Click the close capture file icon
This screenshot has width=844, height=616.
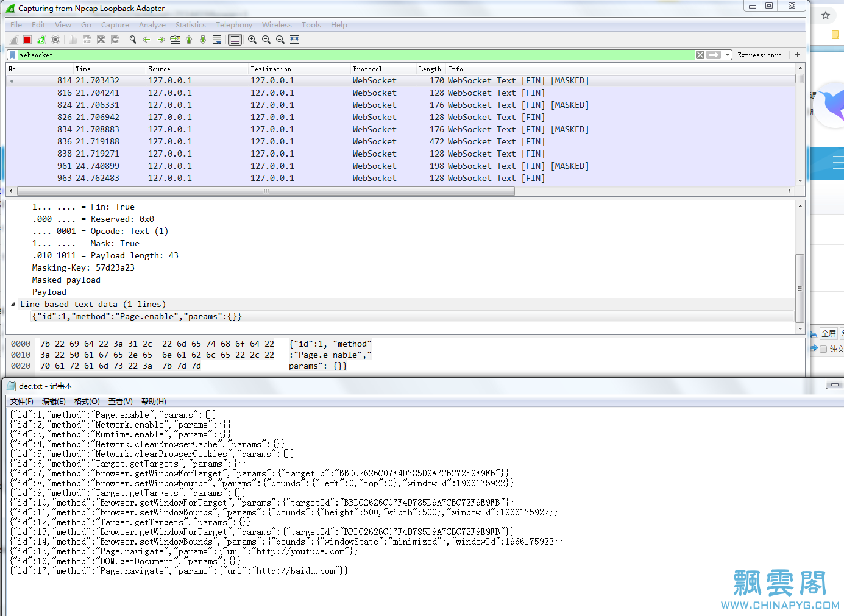click(101, 40)
